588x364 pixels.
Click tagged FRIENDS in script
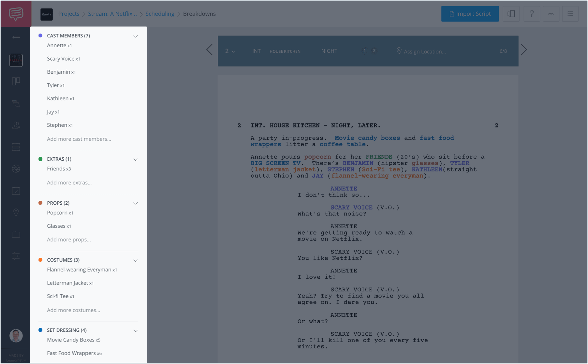coord(379,157)
